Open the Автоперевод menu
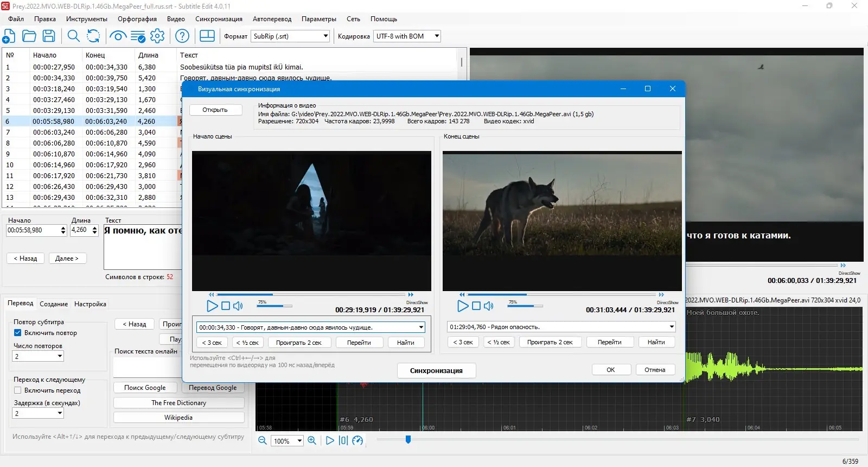 (x=272, y=19)
